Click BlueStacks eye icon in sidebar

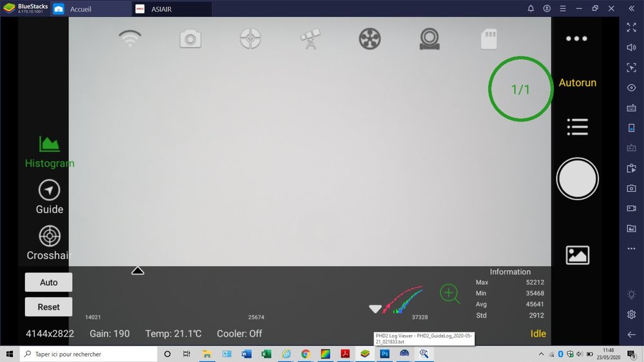coord(631,88)
